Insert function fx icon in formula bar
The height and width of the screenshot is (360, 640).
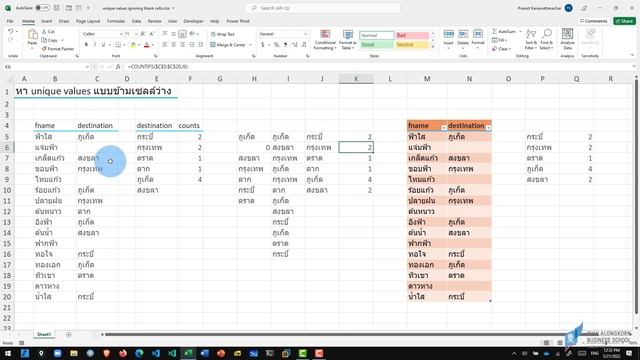point(118,67)
